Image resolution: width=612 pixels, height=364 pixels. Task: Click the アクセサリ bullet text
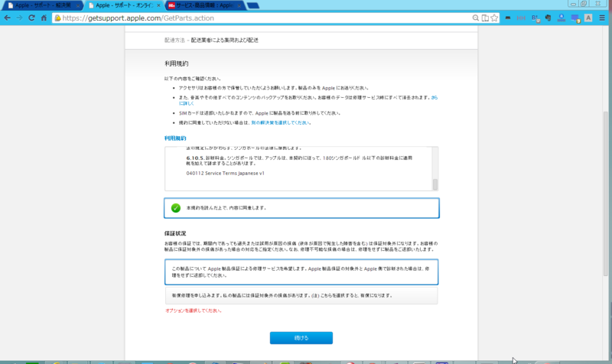pyautogui.click(x=274, y=88)
